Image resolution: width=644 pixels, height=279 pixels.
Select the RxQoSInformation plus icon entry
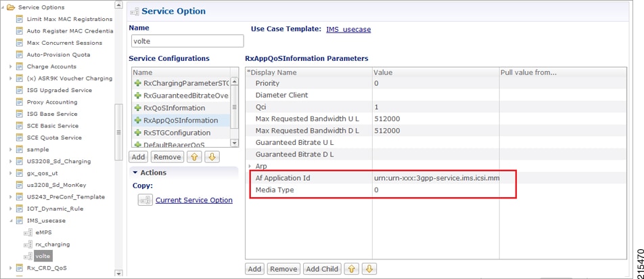pos(138,108)
